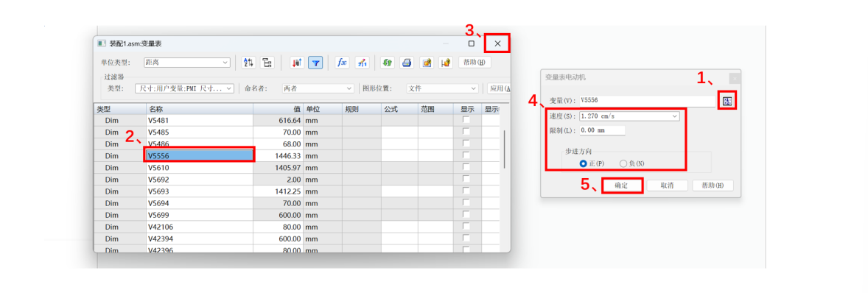Screen dimensions: 868x293
Task: Click the 规则 column header
Action: tap(362, 109)
